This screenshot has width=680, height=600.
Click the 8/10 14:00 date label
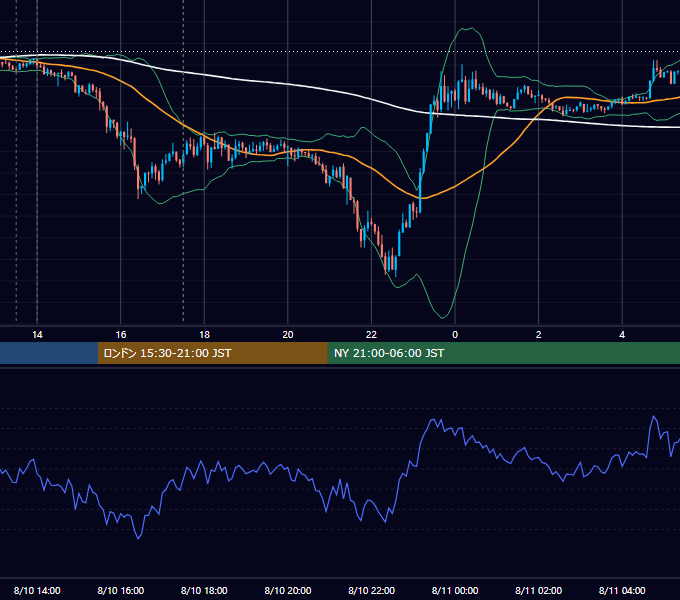click(x=37, y=590)
